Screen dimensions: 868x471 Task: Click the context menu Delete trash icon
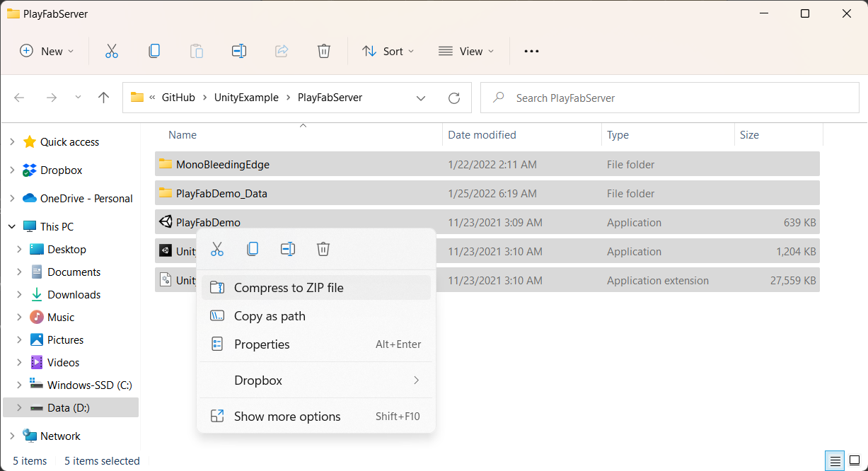[323, 249]
